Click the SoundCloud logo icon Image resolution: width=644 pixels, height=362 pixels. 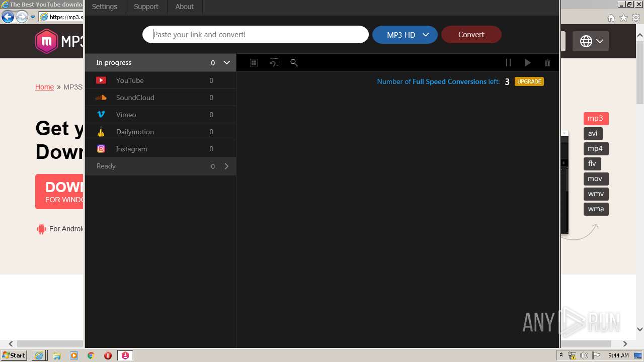click(101, 98)
